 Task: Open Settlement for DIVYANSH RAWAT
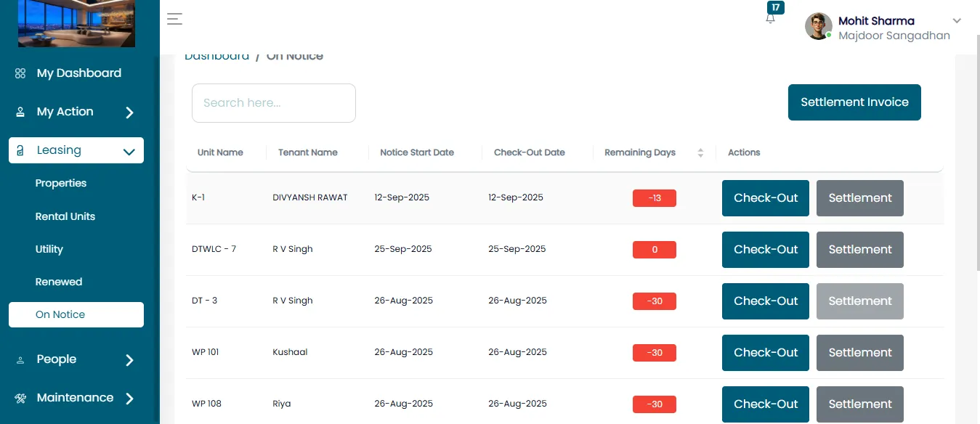(860, 198)
